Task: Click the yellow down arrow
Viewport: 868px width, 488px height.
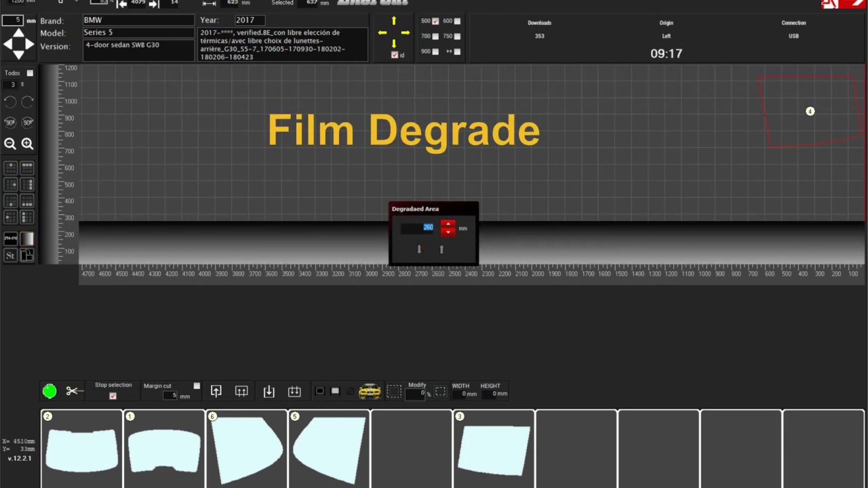Action: click(394, 44)
